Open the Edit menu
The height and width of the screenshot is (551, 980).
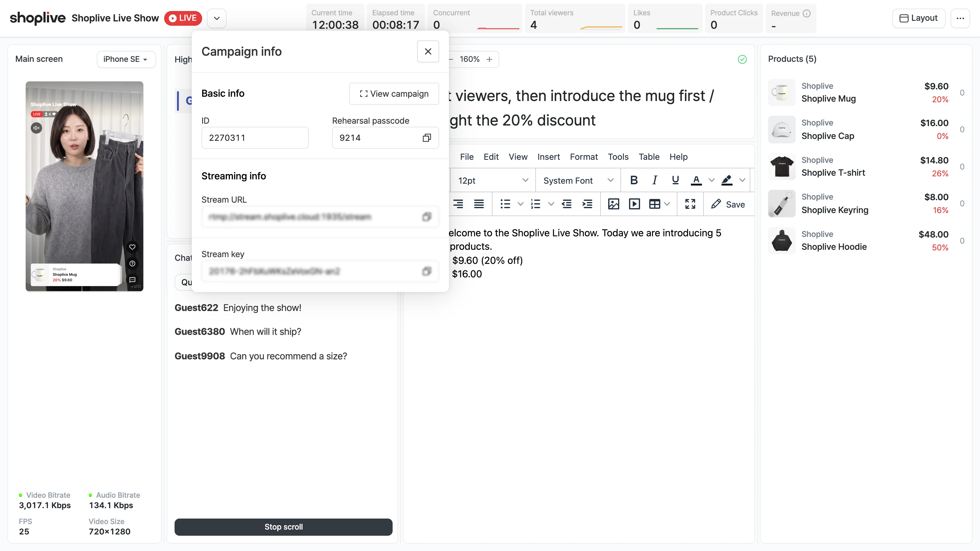tap(491, 157)
